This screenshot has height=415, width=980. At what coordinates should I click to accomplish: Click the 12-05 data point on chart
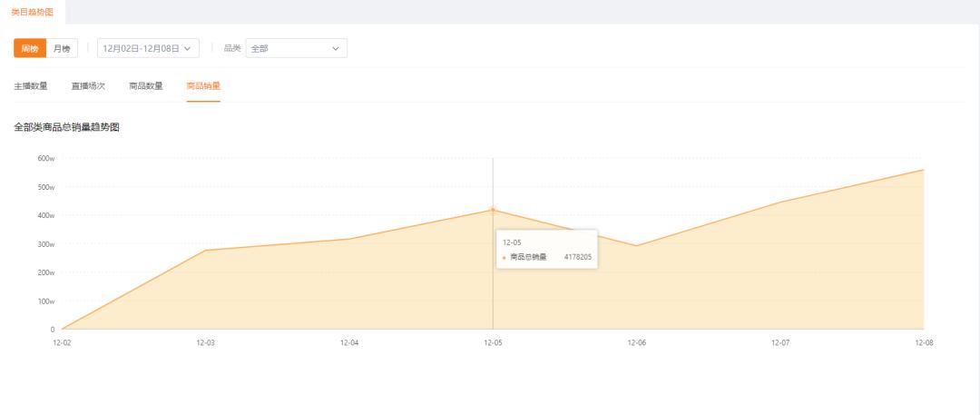pyautogui.click(x=493, y=210)
